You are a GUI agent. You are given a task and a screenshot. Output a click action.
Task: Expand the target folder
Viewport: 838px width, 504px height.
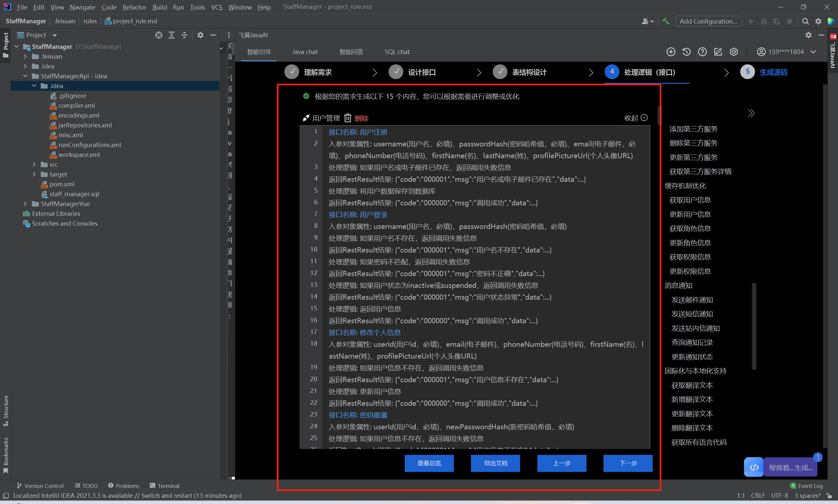(x=34, y=174)
